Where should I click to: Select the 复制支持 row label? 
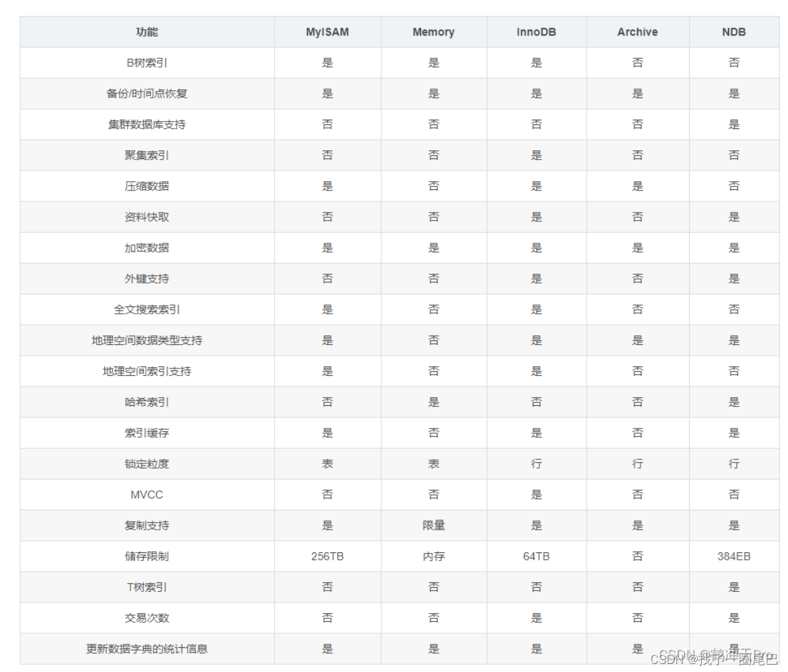pos(147,526)
